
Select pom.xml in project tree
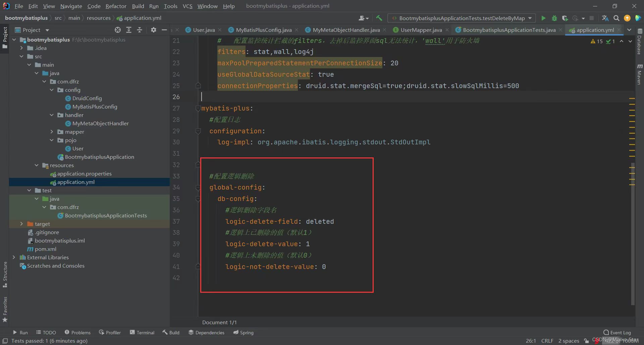coord(42,249)
